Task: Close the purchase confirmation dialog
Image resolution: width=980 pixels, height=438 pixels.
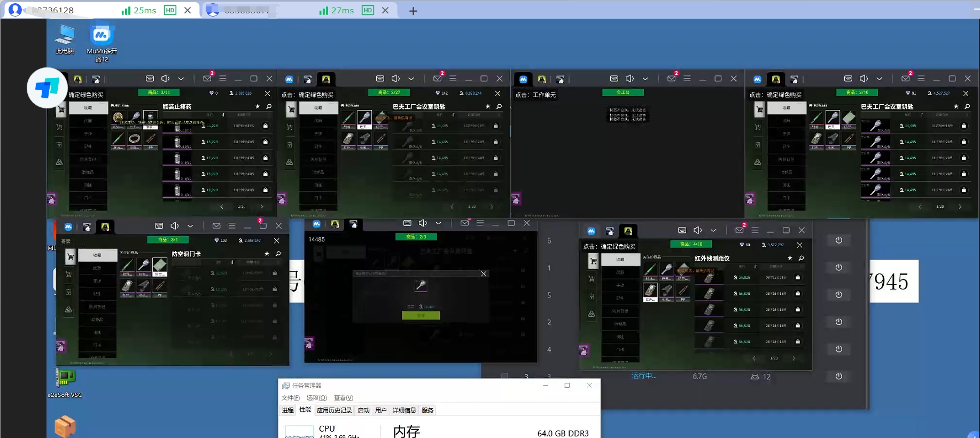Action: coord(484,273)
